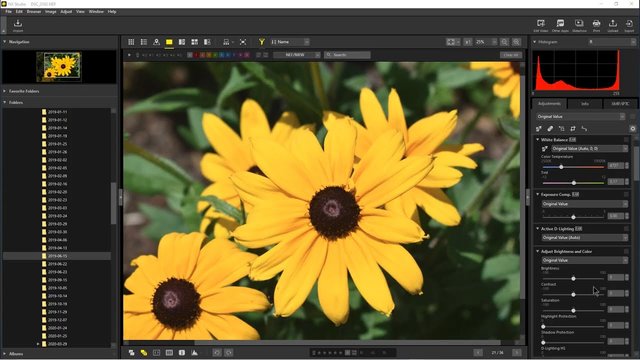Image resolution: width=640 pixels, height=360 pixels.
Task: Select the before and after comparison view
Action: click(x=207, y=42)
